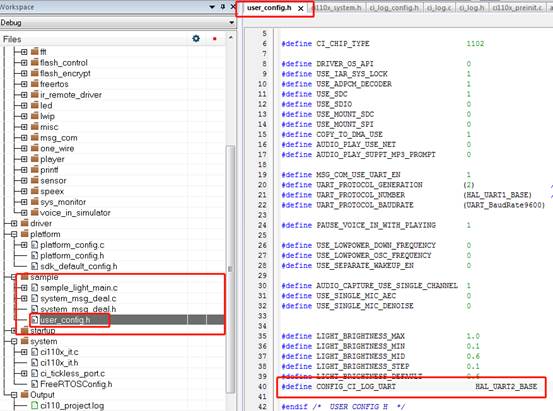Viewport: 553px width, 411px height.
Task: Switch to the ci110x_system.h tab
Action: pyautogui.click(x=339, y=7)
